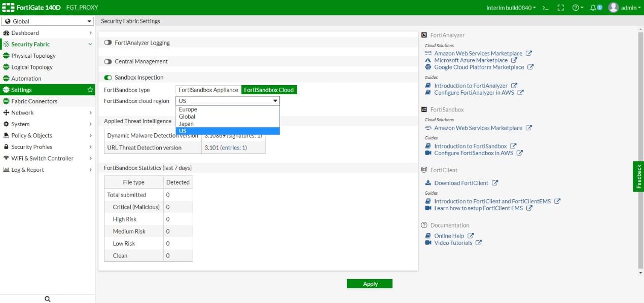This screenshot has height=303, width=644.
Task: Click the Security Profiles lock icon
Action: point(6,147)
